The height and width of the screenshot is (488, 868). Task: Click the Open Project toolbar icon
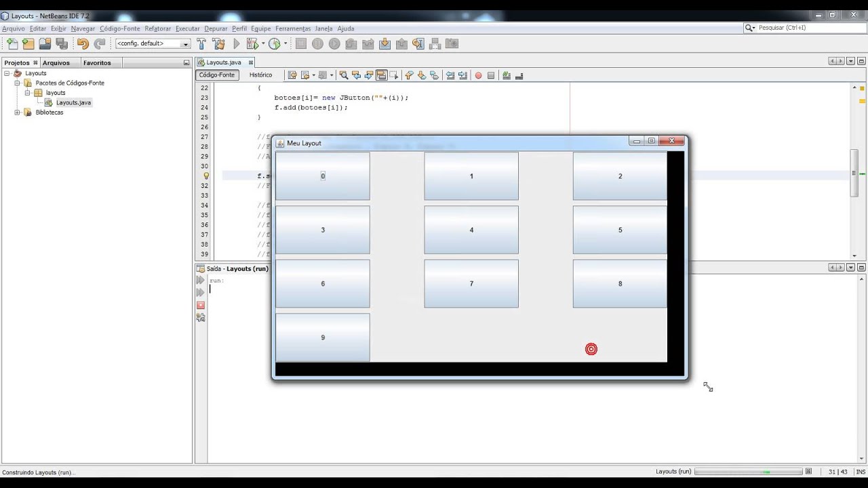[x=45, y=43]
